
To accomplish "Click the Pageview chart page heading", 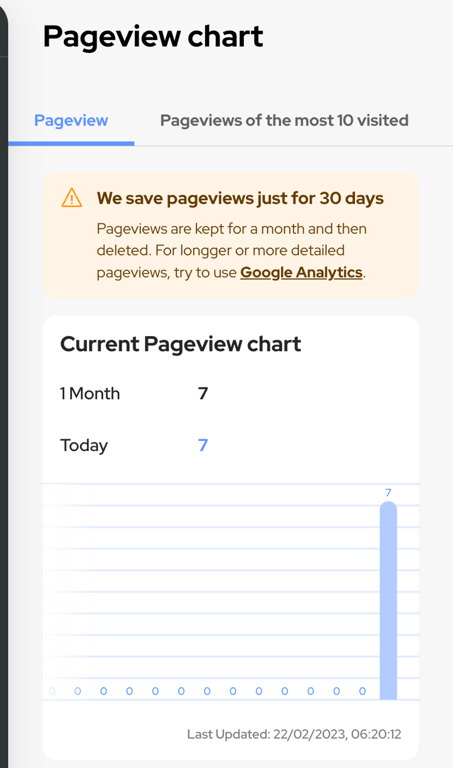I will point(153,37).
